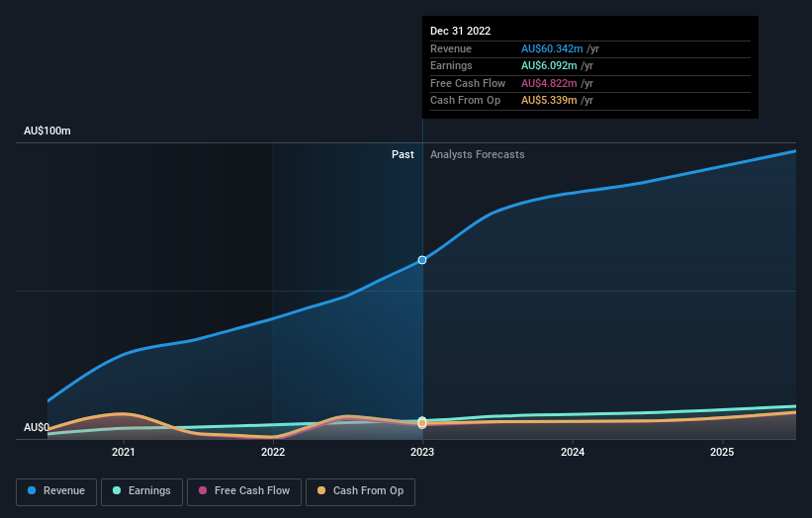Toggle the Free Cash Flow legend button

tap(244, 491)
